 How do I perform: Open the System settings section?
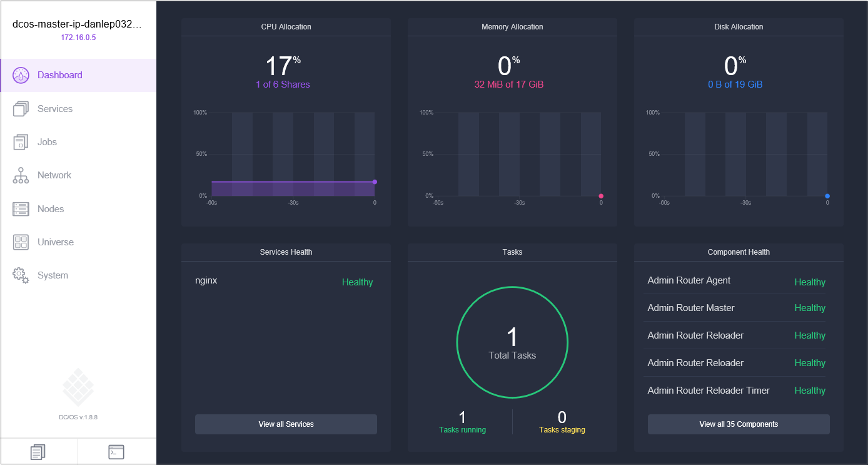(x=53, y=275)
